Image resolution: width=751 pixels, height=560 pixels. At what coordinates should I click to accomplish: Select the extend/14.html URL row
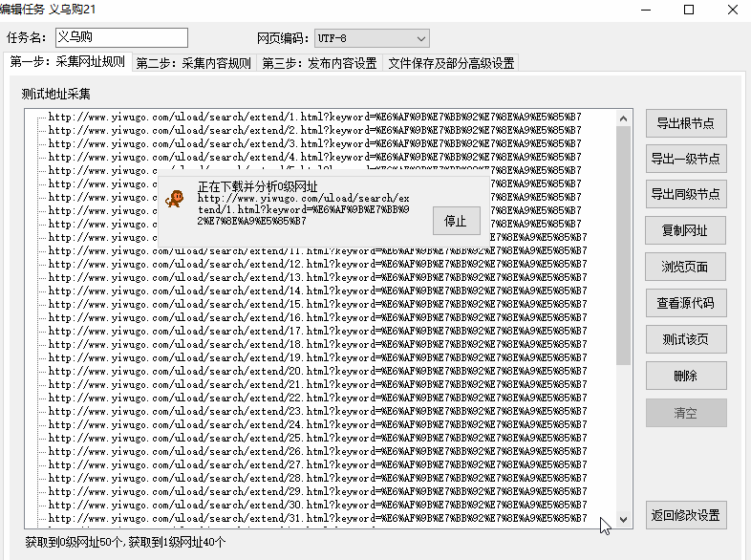pos(317,291)
